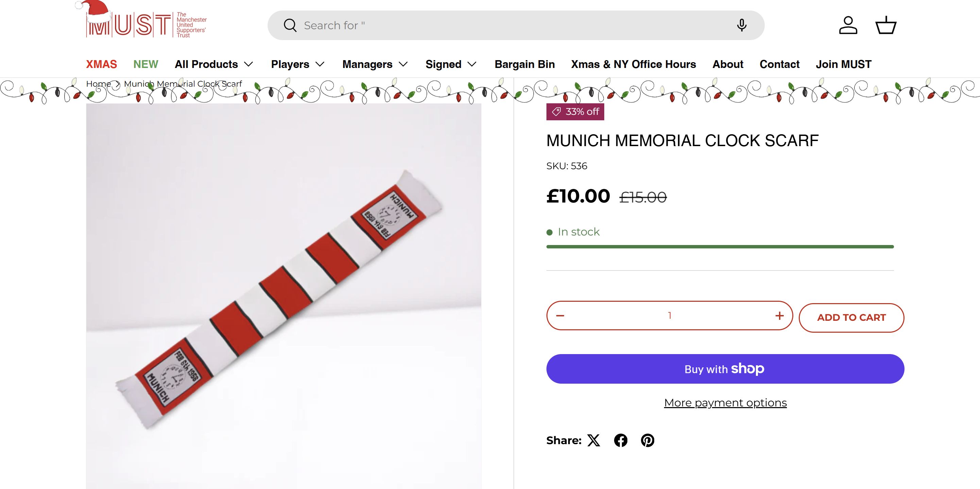Click Buy with Shop button
The height and width of the screenshot is (489, 980).
pyautogui.click(x=725, y=369)
